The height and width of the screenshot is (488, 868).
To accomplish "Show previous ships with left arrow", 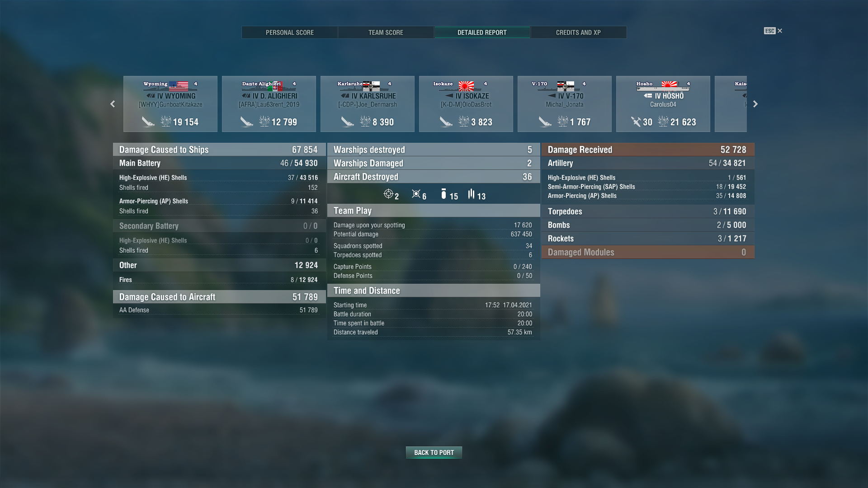I will [113, 104].
